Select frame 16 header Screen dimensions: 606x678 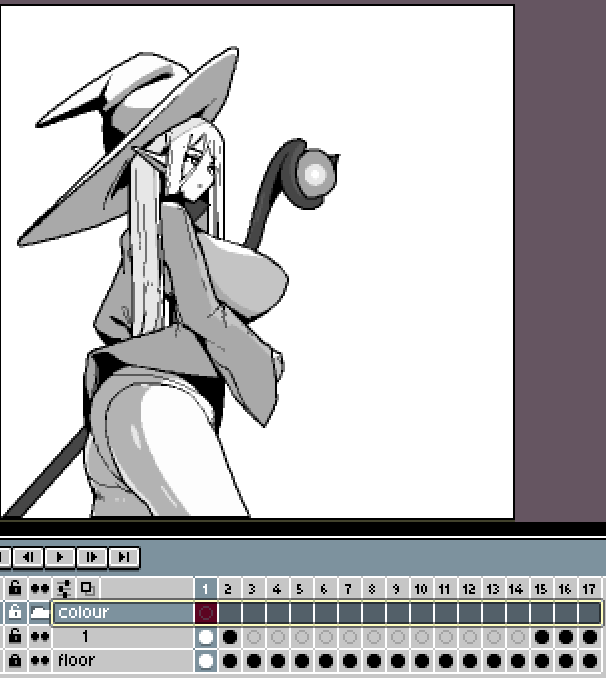[566, 588]
